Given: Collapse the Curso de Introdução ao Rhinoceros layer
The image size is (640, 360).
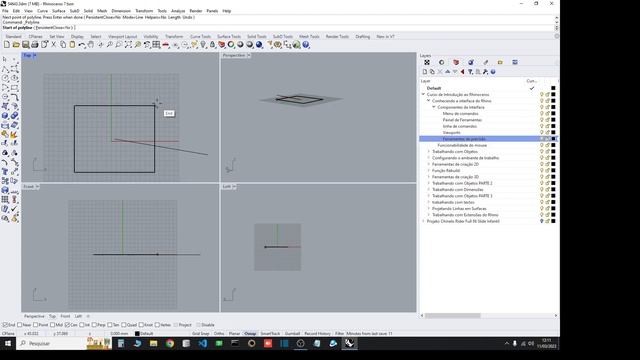Looking at the screenshot, I should pyautogui.click(x=423, y=94).
